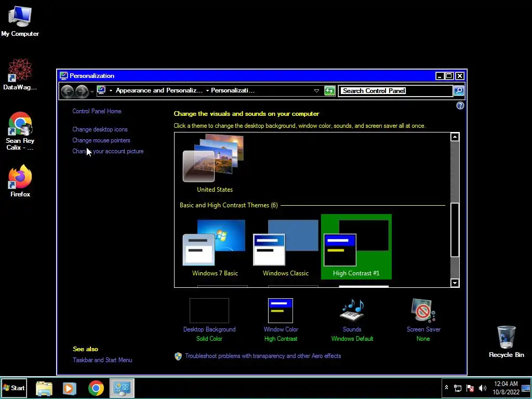The width and height of the screenshot is (532, 399).
Task: Click the Back navigation arrow
Action: (x=67, y=91)
